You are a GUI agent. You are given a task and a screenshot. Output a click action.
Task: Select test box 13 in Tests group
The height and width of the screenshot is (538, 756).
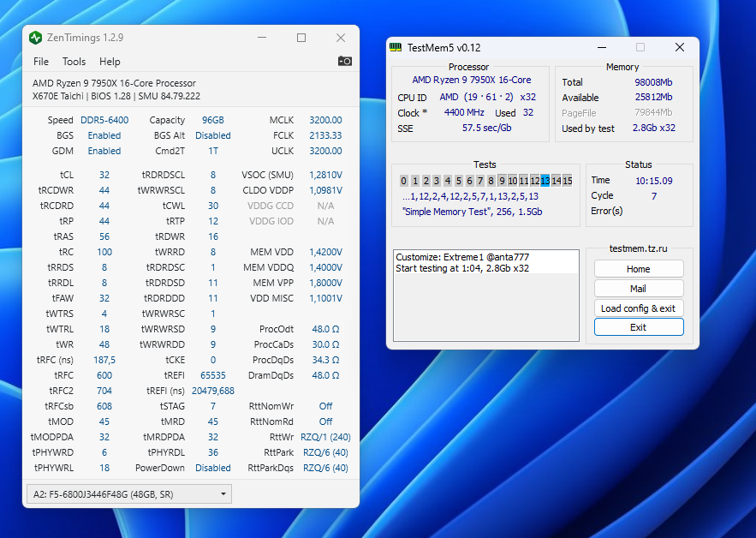click(x=545, y=181)
